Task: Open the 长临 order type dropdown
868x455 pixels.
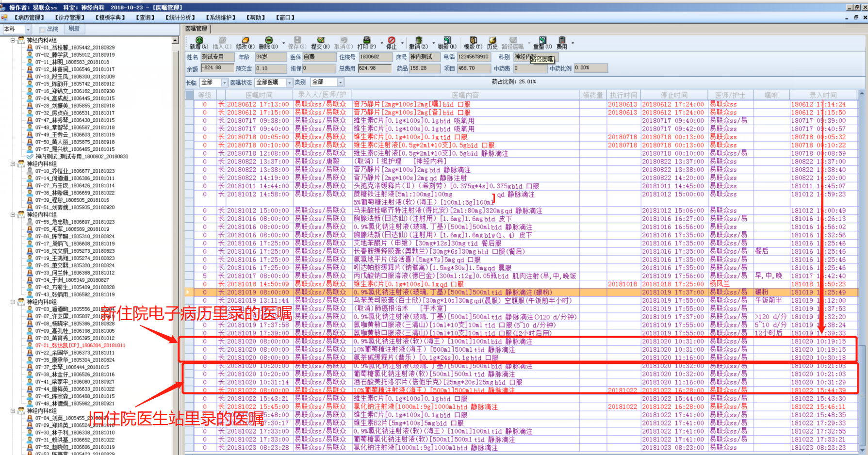Action: (x=225, y=83)
